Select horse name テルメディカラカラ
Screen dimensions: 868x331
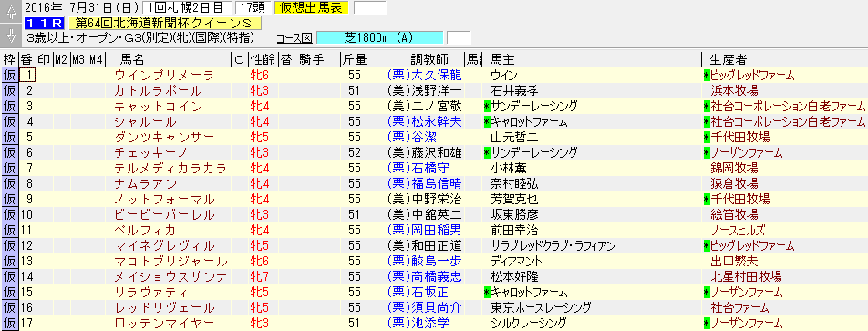(170, 169)
